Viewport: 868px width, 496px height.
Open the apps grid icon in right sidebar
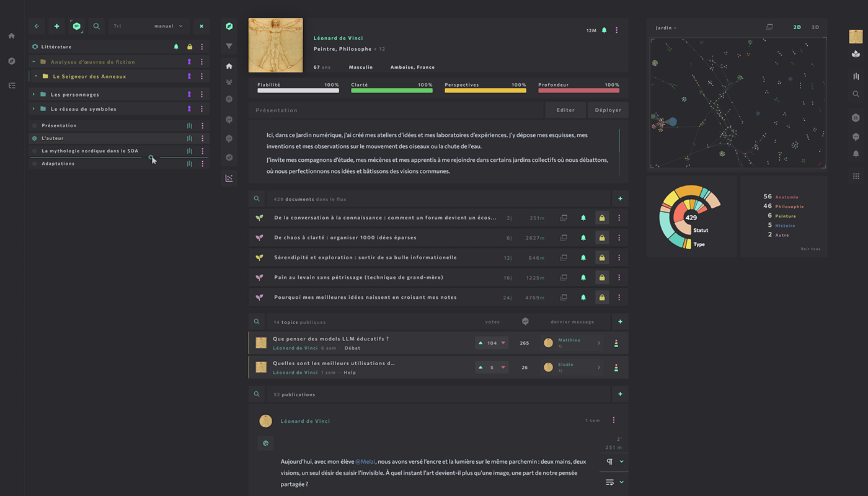[856, 176]
